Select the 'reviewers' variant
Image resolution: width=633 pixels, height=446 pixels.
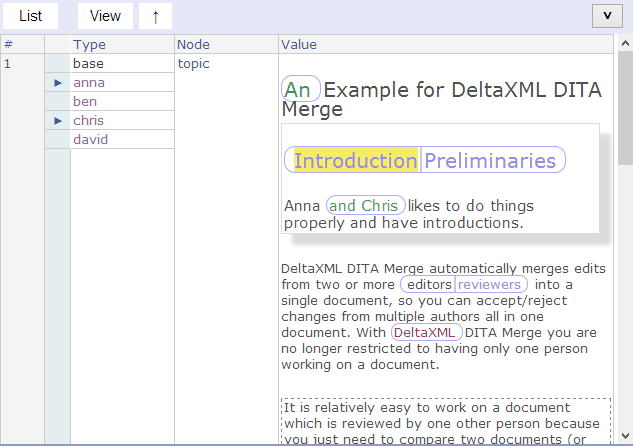click(x=489, y=284)
